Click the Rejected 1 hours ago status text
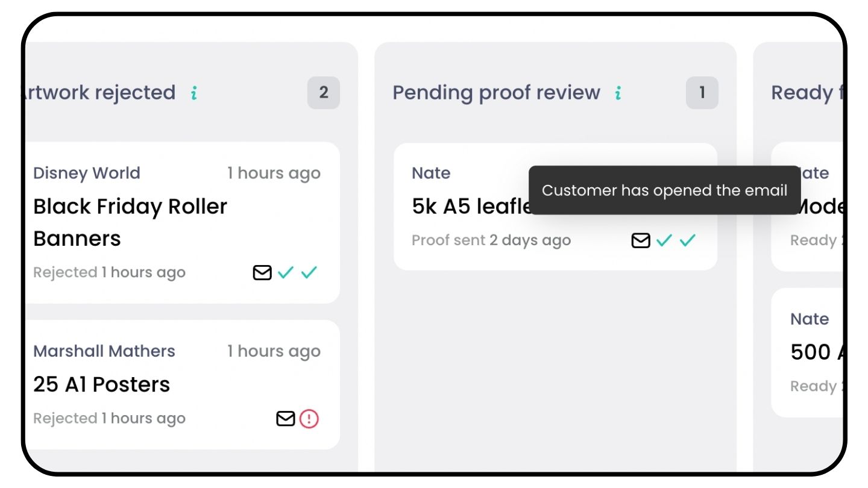This screenshot has height=488, width=868. [x=109, y=272]
